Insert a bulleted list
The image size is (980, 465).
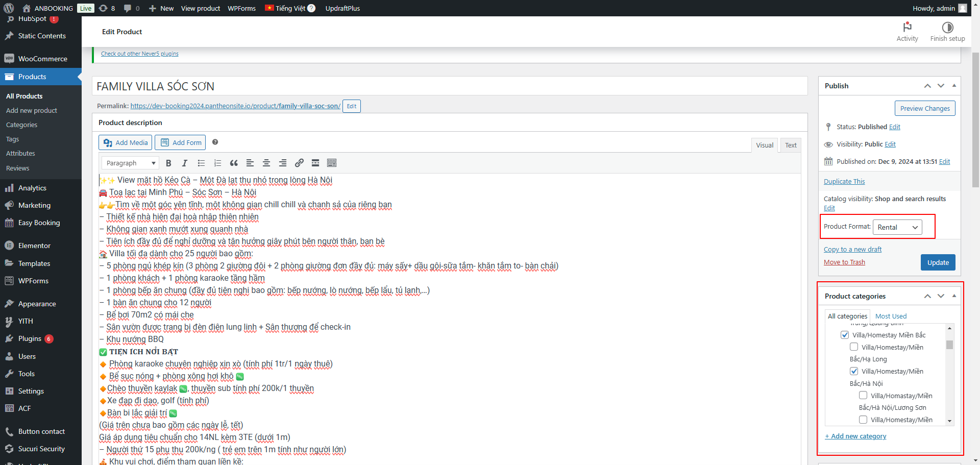click(x=201, y=163)
